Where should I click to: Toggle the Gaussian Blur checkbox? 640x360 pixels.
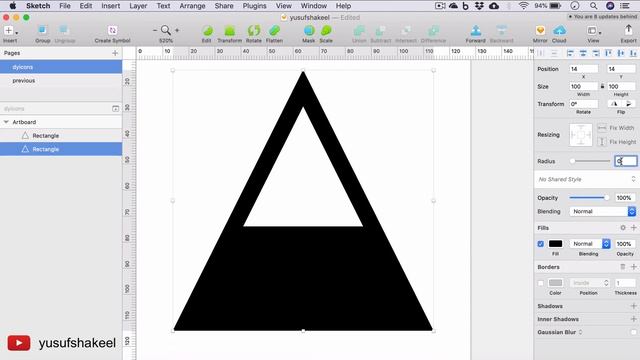[633, 332]
